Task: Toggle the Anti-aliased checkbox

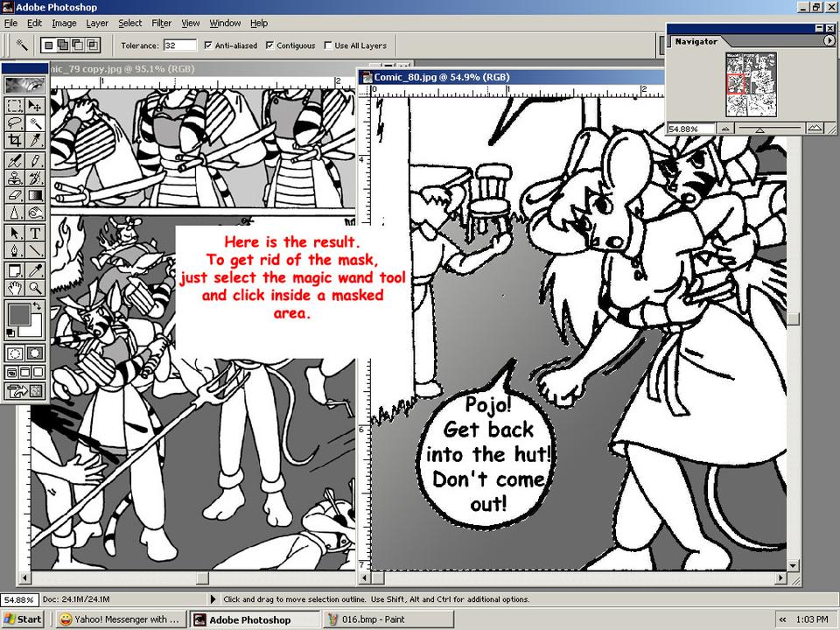Action: click(x=208, y=45)
